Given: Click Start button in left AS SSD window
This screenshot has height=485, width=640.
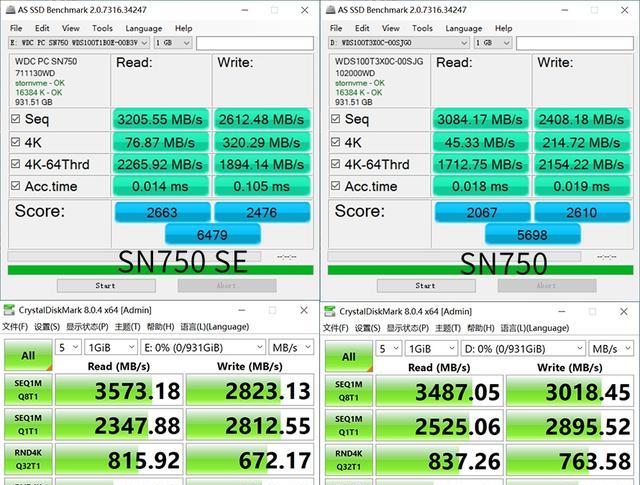Looking at the screenshot, I should point(106,285).
